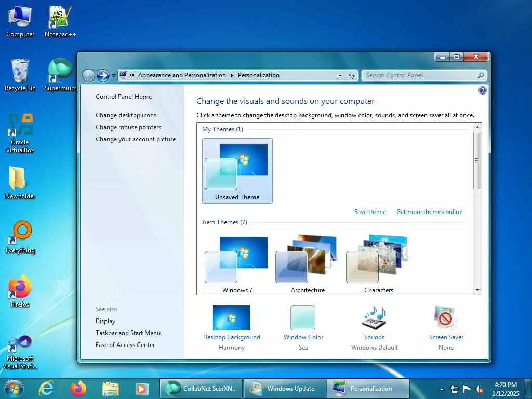Open Windows Media Player taskbar icon

(141, 389)
